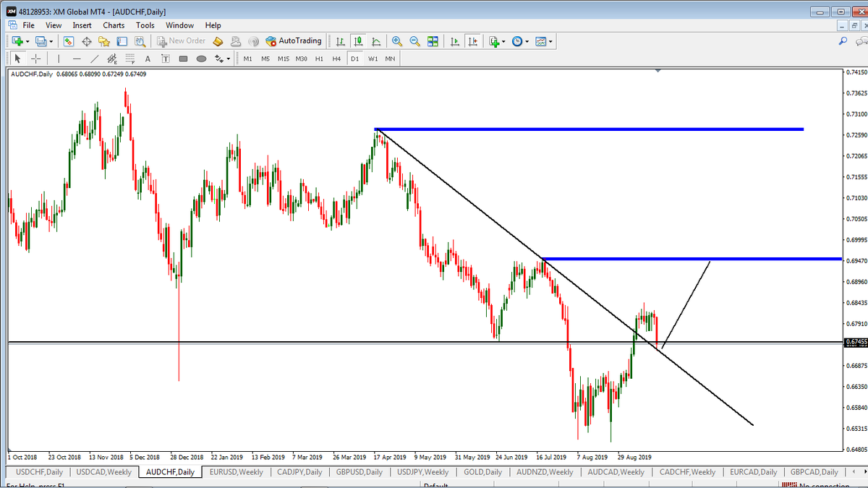Click the Periods clock icon
Viewport: 868px width, 488px height.
click(x=517, y=41)
